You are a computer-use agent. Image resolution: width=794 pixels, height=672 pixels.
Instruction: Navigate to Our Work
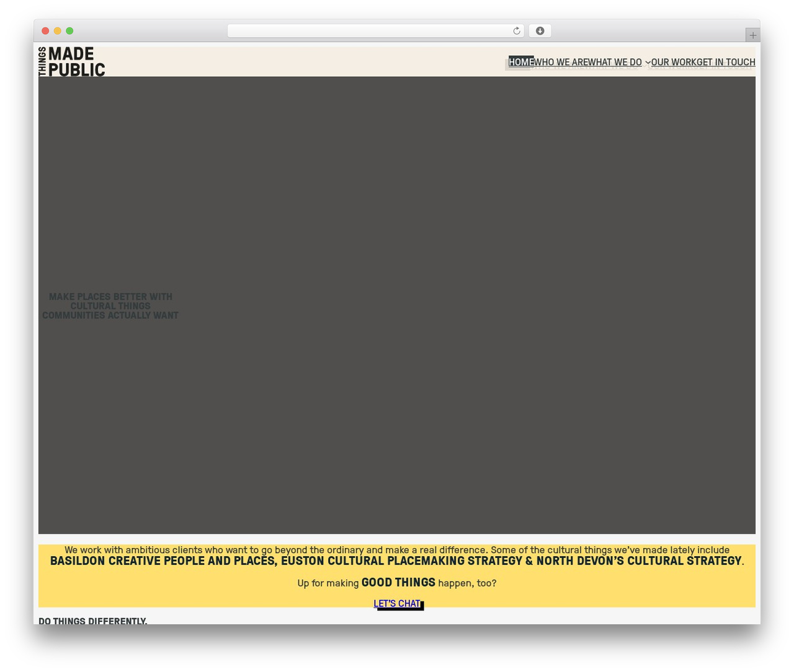click(673, 62)
